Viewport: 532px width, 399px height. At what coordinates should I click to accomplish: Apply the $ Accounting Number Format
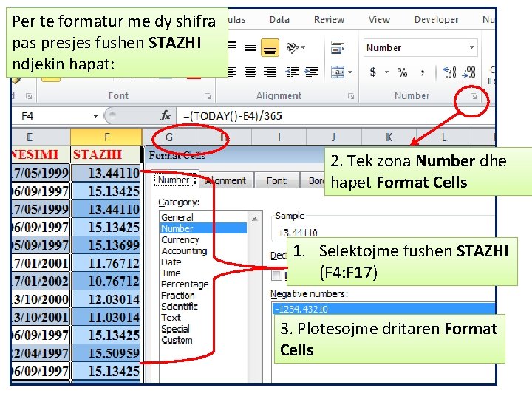(x=373, y=72)
